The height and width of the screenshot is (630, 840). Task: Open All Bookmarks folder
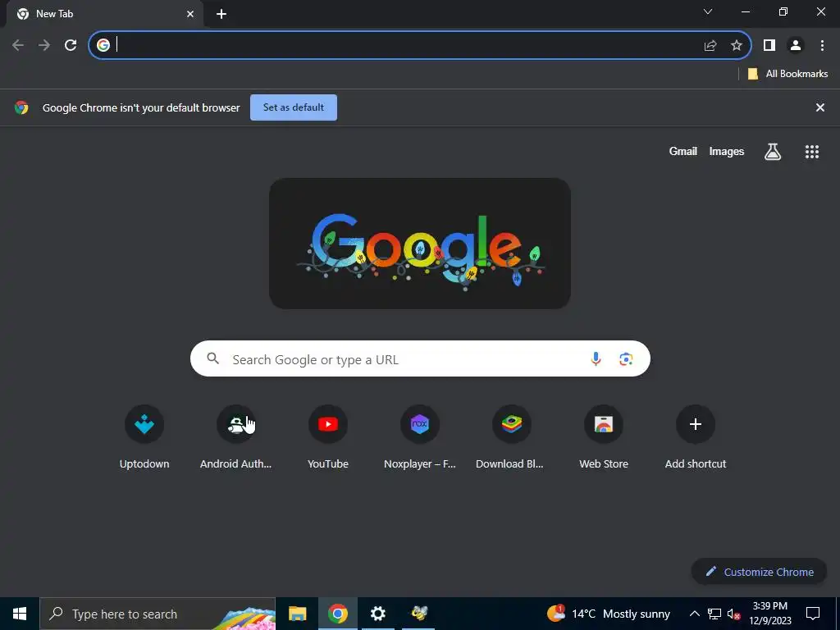tap(787, 74)
